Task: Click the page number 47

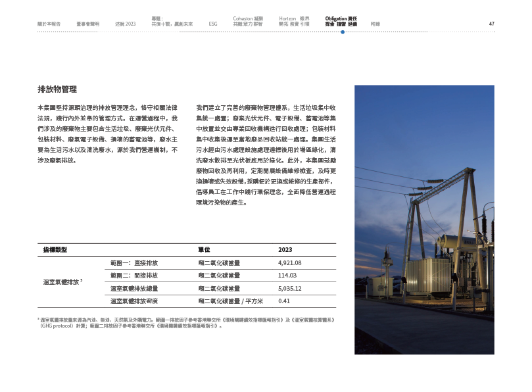Action: pyautogui.click(x=491, y=24)
